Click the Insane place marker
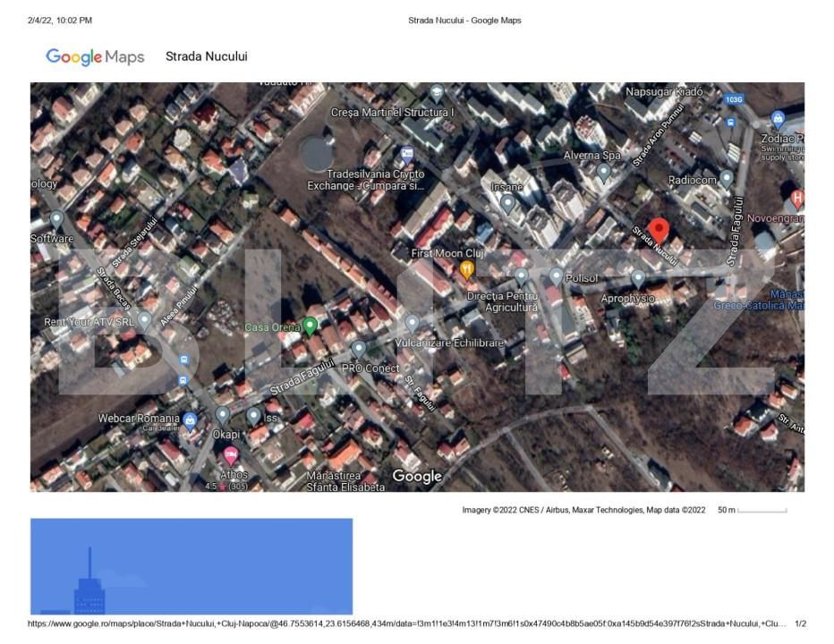834x644 pixels. point(507,203)
